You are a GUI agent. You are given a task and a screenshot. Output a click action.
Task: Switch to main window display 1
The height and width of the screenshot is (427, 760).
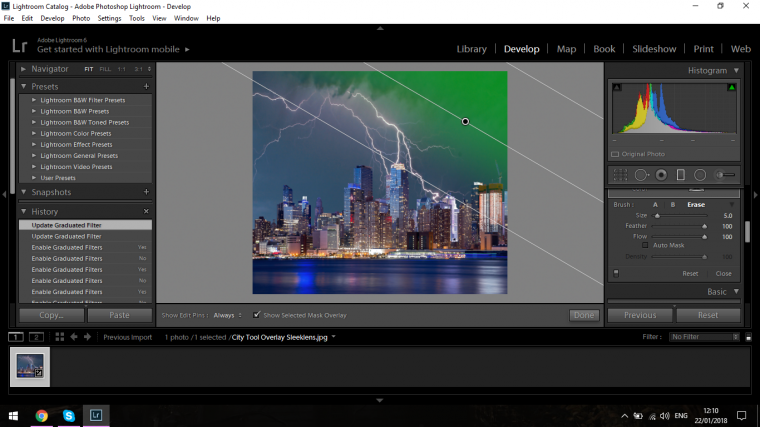[x=16, y=337]
